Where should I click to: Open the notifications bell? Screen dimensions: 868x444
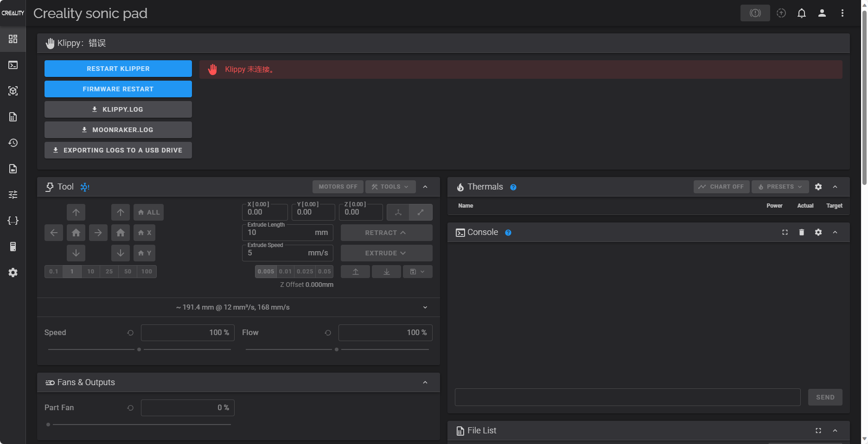tap(802, 13)
